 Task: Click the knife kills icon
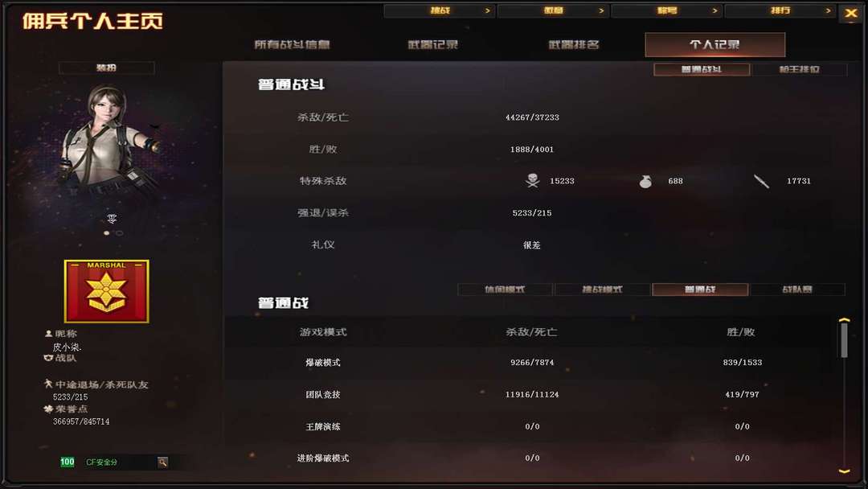(761, 181)
